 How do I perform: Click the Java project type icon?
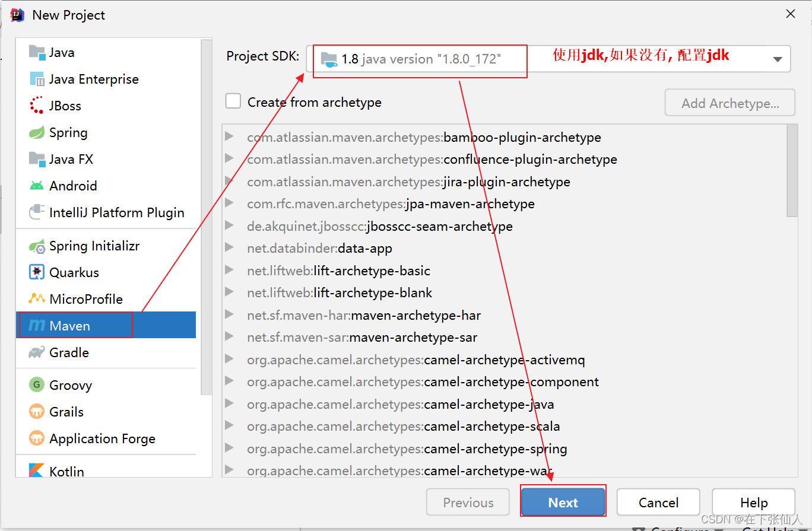[x=37, y=52]
